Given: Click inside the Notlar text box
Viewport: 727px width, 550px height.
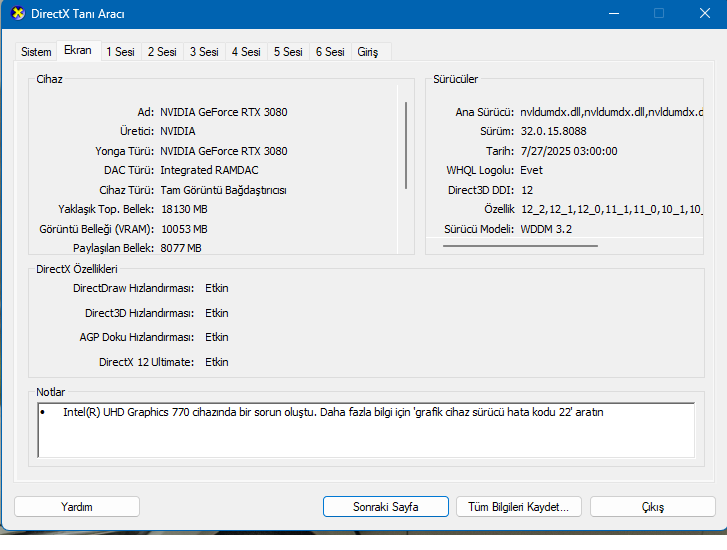Looking at the screenshot, I should point(366,430).
